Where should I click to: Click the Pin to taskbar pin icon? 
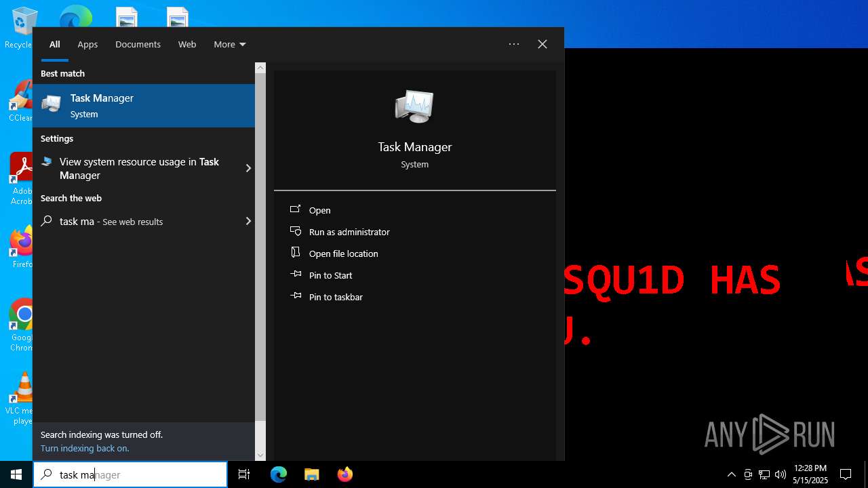[x=296, y=296]
